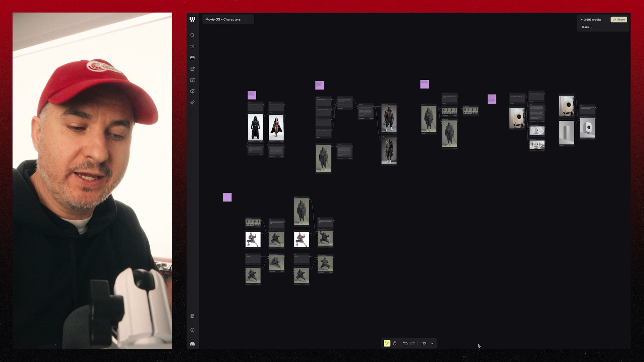Open the help icon near the bottom sidebar
This screenshot has width=644, height=362.
click(x=192, y=330)
